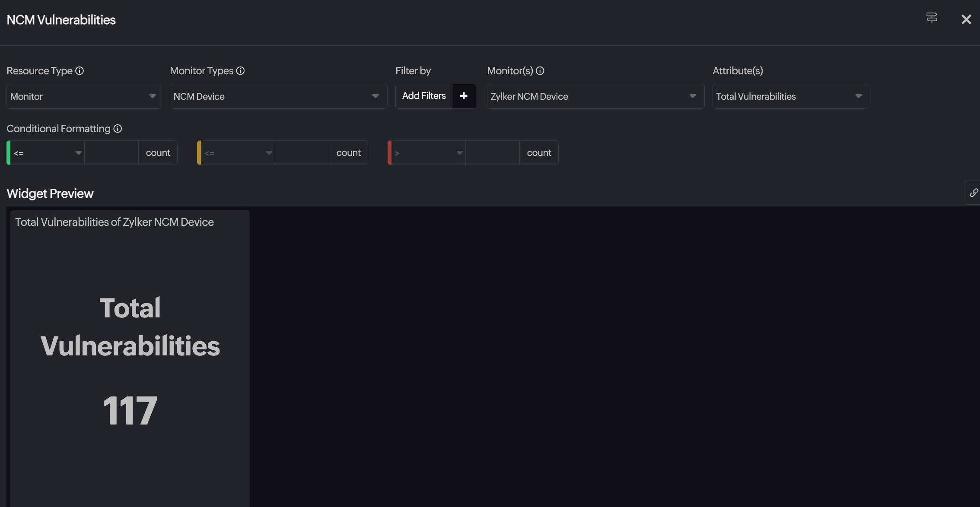Open the green condition operator dropdown

tap(48, 153)
